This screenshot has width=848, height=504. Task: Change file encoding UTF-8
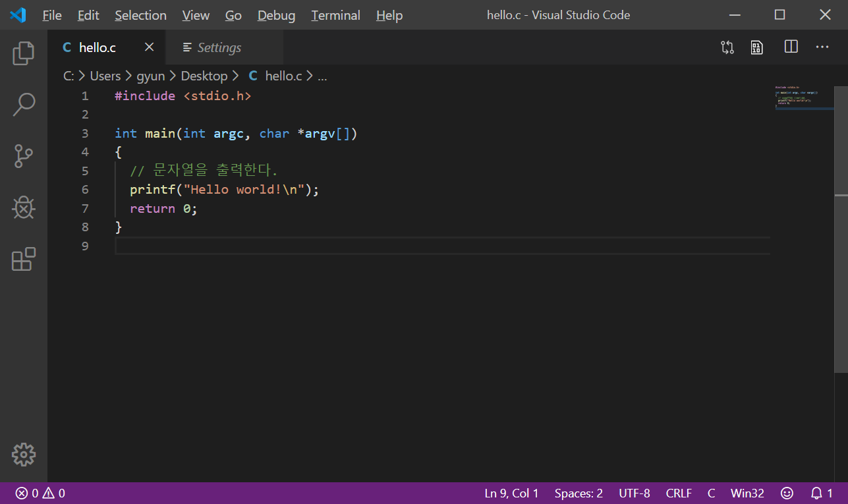point(635,493)
